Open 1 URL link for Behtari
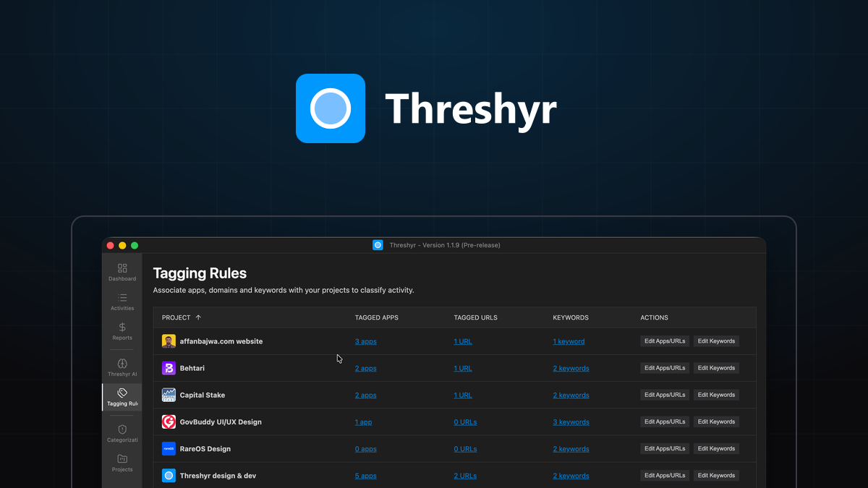This screenshot has width=868, height=488. pos(463,368)
